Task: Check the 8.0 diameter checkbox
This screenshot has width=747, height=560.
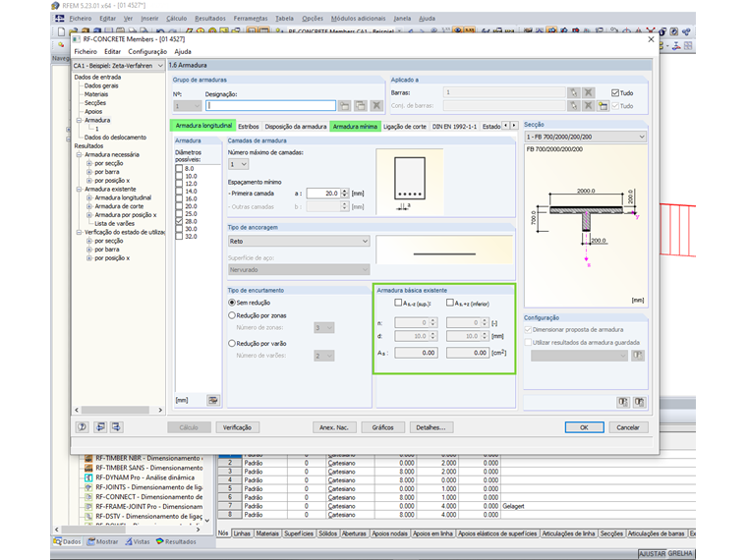Action: point(179,169)
